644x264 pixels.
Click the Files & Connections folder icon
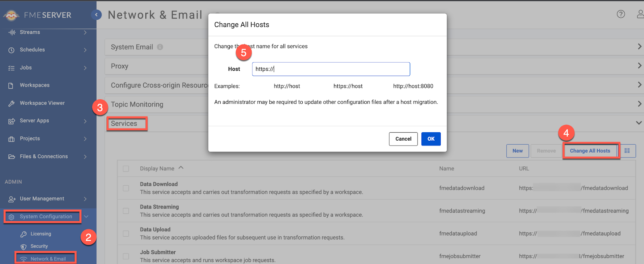[12, 157]
